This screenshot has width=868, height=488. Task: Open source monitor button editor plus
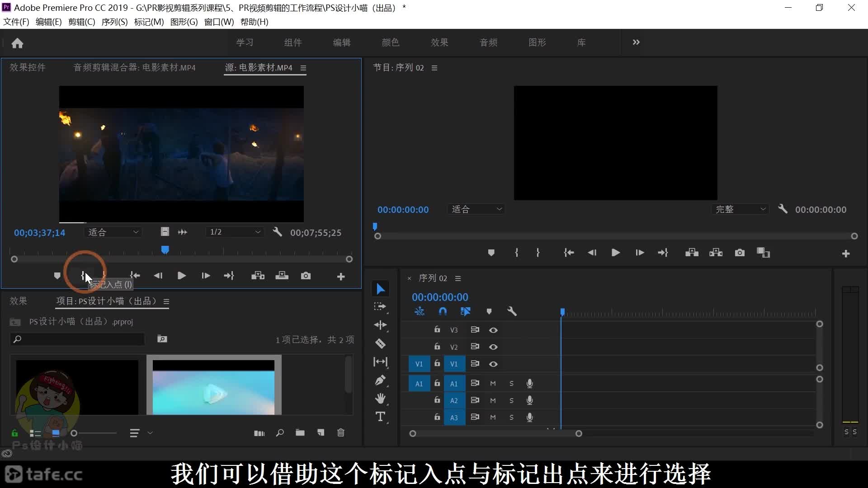[341, 277]
